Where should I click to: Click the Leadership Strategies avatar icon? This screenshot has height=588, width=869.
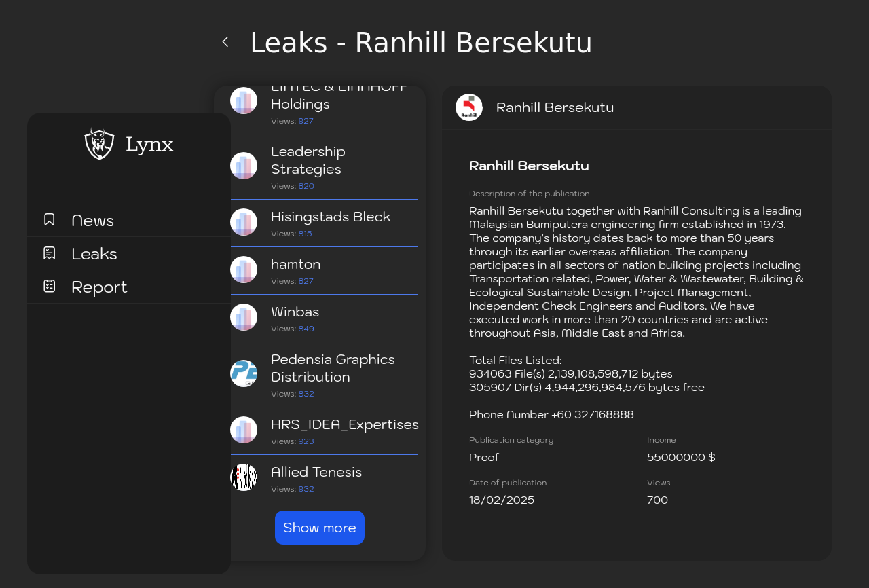(x=244, y=166)
